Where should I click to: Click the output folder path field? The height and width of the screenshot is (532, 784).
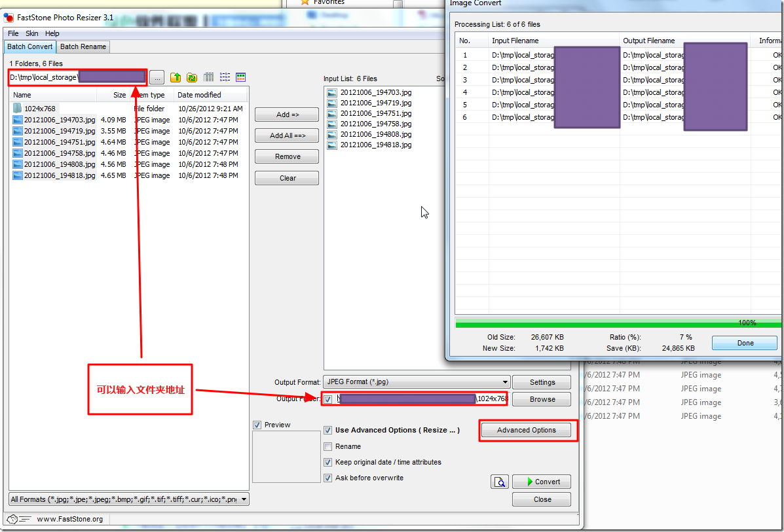[421, 399]
